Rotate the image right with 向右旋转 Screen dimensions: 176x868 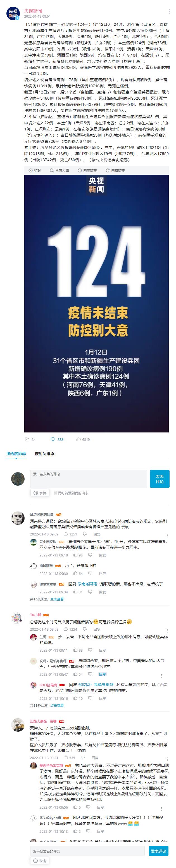[x=115, y=170]
